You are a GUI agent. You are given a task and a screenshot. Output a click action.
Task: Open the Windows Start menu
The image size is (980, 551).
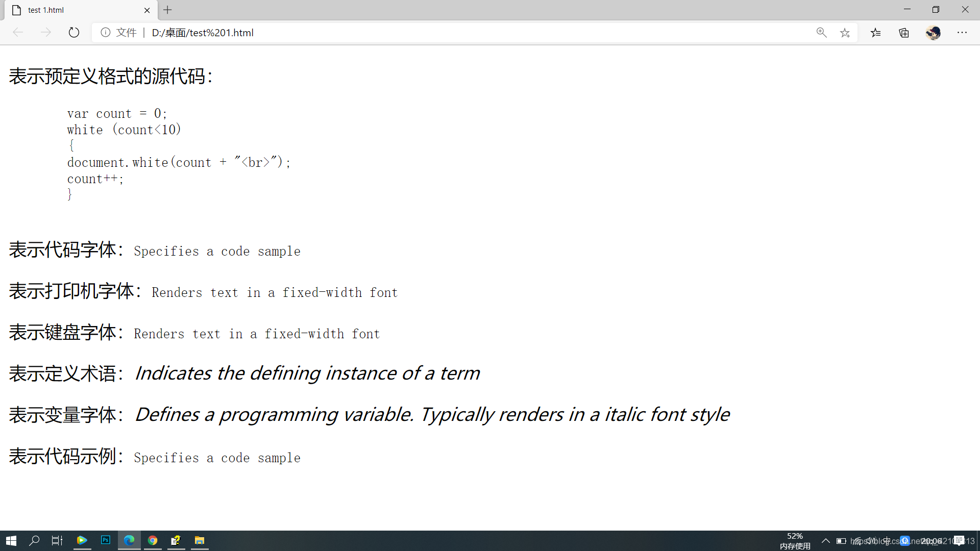11,540
